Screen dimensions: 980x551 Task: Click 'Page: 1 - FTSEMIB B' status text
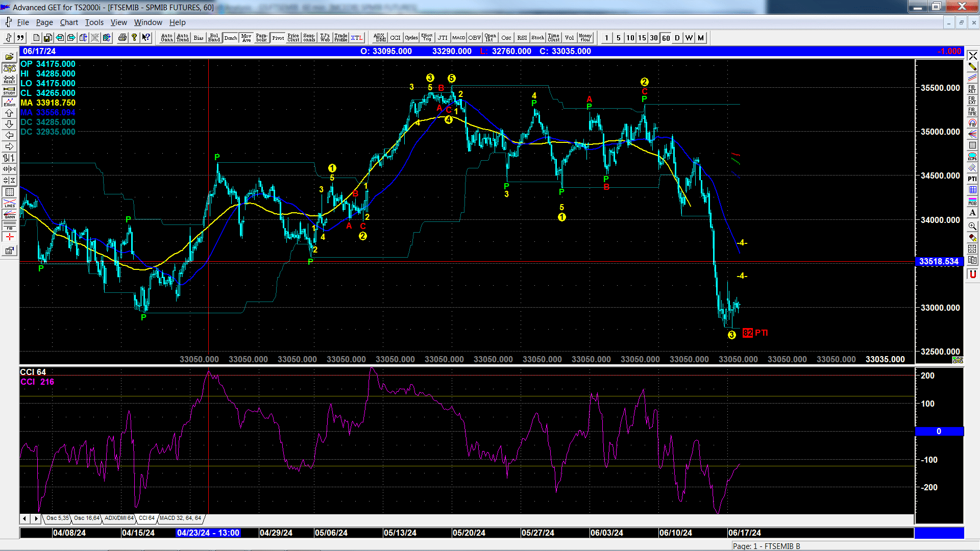tap(767, 546)
